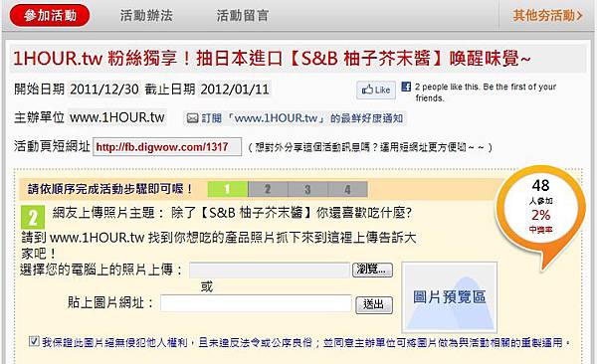Select step 4 in progress indicator
The width and height of the screenshot is (597, 364).
(x=347, y=189)
